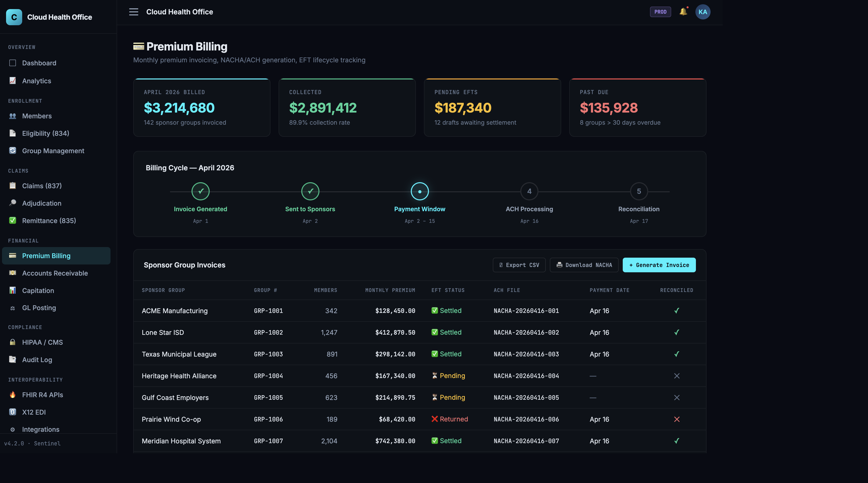Select the Reconciliation step 5 circle
The width and height of the screenshot is (868, 483).
click(639, 191)
